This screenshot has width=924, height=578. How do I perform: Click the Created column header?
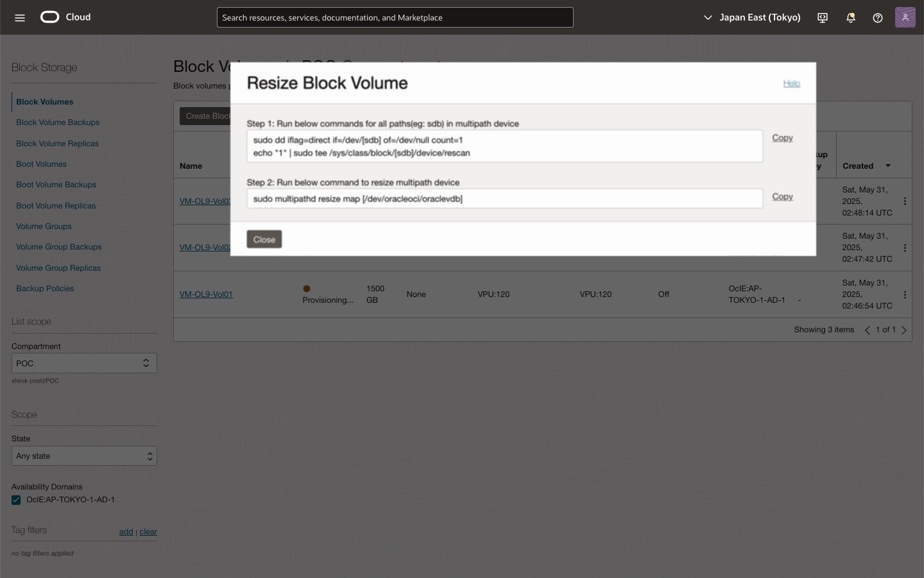pos(858,166)
